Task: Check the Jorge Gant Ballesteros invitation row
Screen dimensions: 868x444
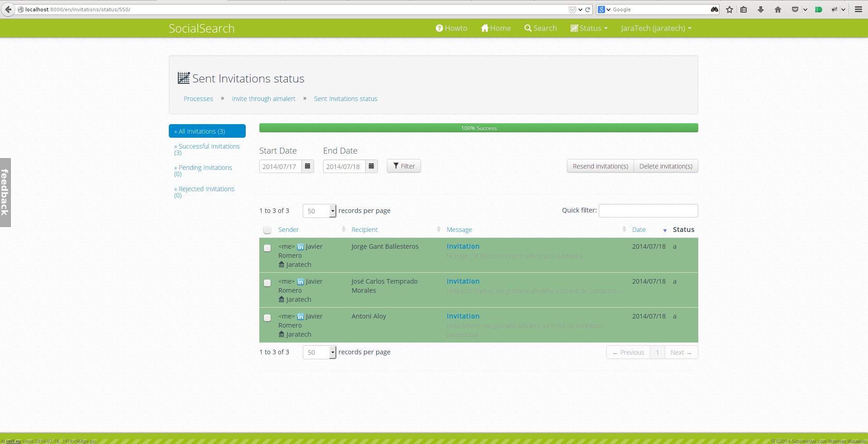Action: (267, 248)
